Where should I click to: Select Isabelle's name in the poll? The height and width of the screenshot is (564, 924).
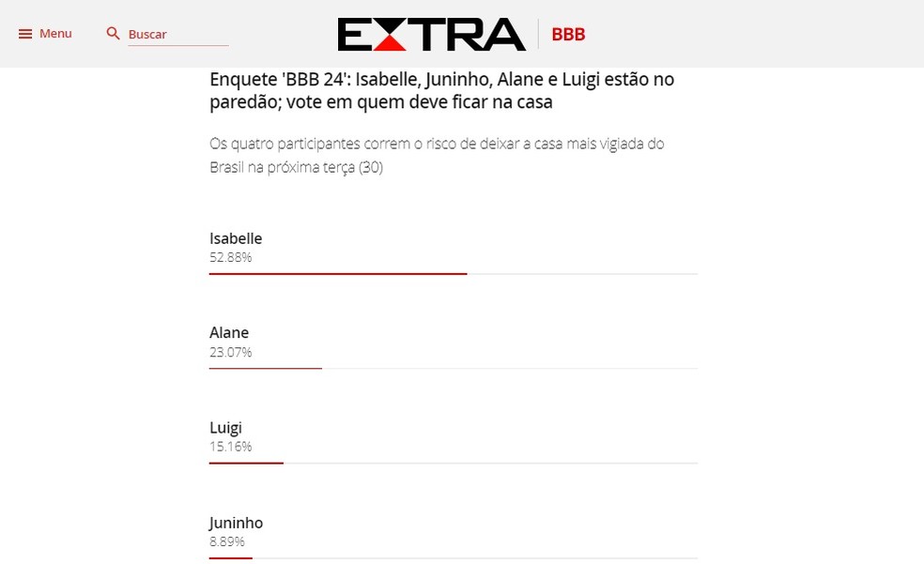click(236, 238)
